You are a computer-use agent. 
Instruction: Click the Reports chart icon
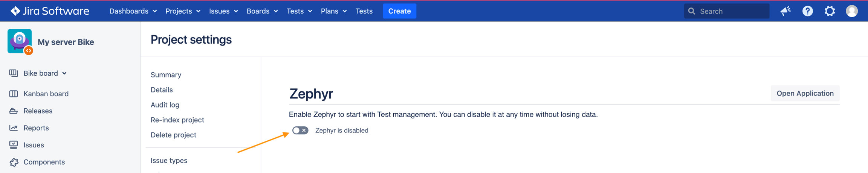coord(14,128)
